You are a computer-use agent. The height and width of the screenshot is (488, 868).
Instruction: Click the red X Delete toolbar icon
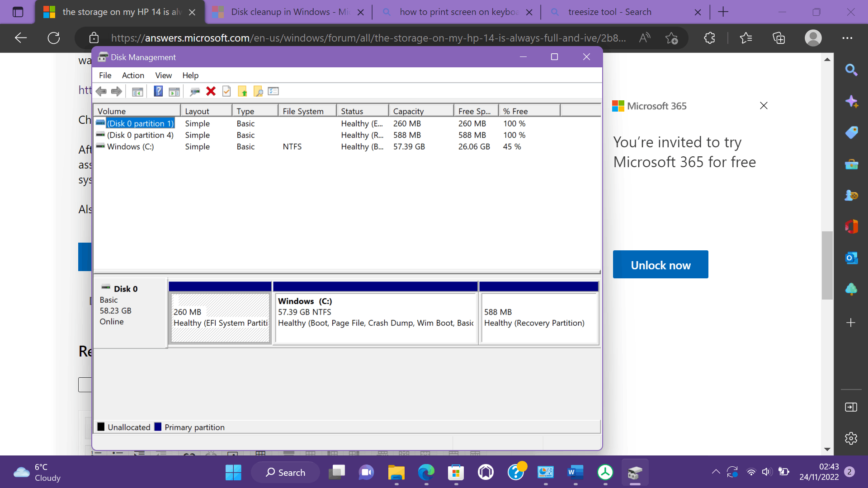(211, 91)
